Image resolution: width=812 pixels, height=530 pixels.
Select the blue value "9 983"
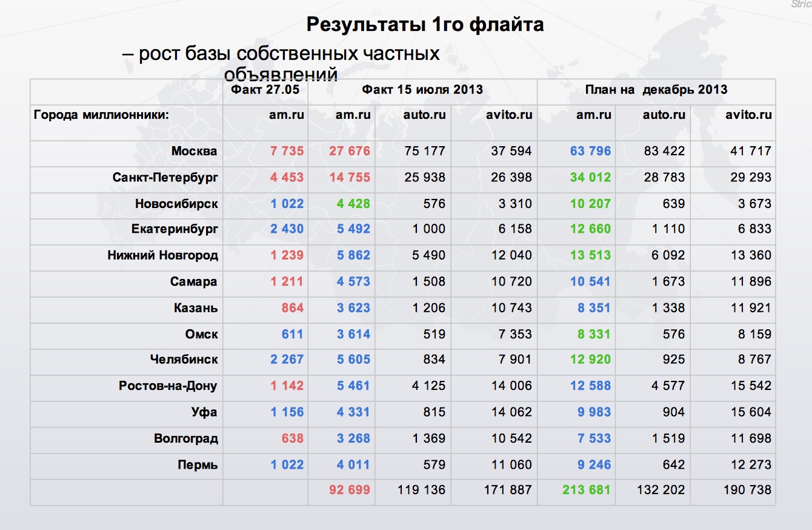click(594, 412)
